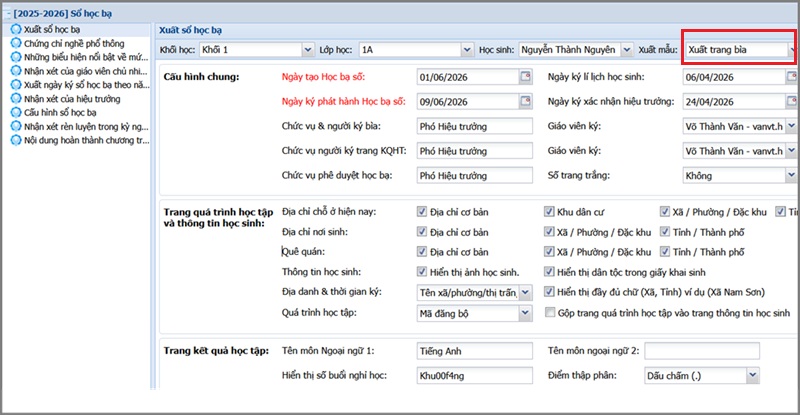Toggle 'Xã / Phường / Đặc khu' for Địa chỉ nơi sinh
Screen dimensions: 800x415
pyautogui.click(x=549, y=232)
